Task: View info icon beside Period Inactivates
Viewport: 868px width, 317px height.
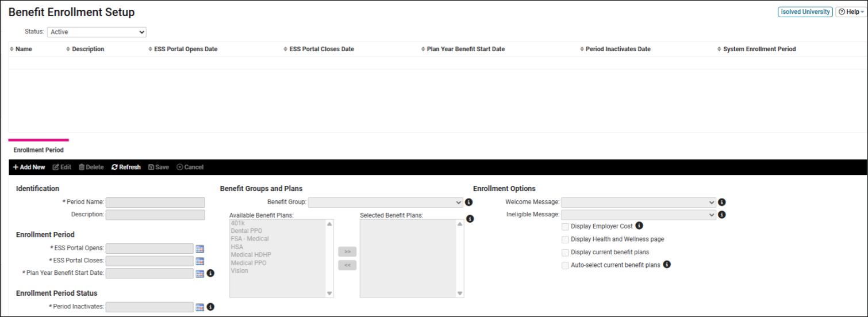Action: coord(210,307)
